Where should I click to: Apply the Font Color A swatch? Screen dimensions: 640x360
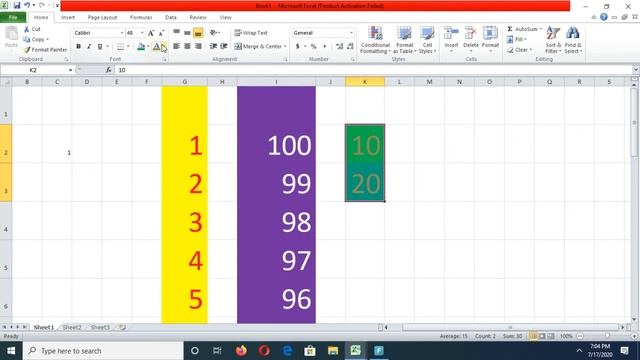click(156, 47)
